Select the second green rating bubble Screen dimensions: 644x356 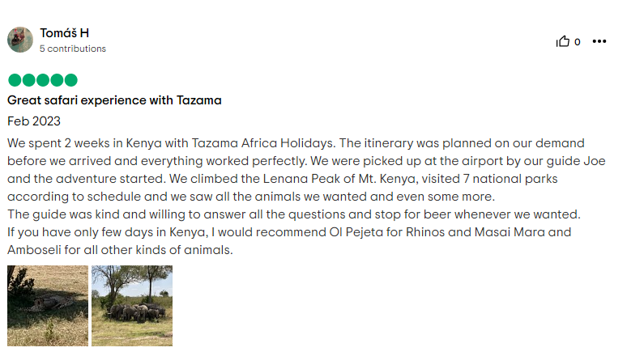(x=28, y=80)
